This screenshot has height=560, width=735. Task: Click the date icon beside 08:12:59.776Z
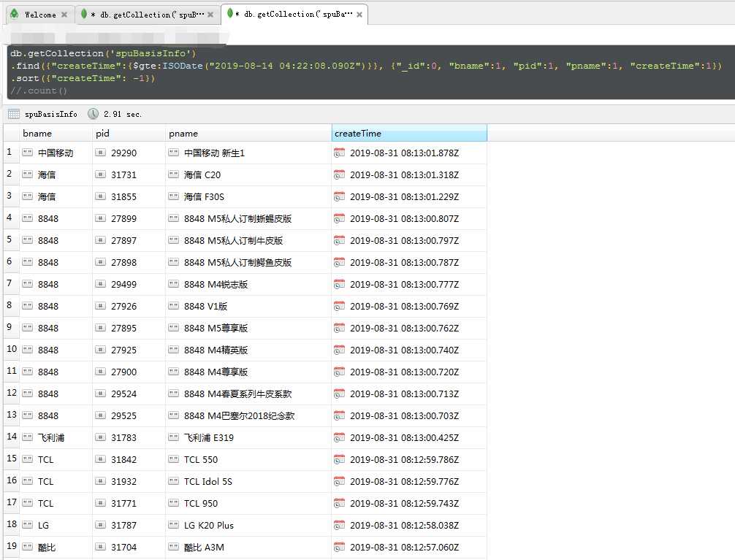pyautogui.click(x=340, y=481)
